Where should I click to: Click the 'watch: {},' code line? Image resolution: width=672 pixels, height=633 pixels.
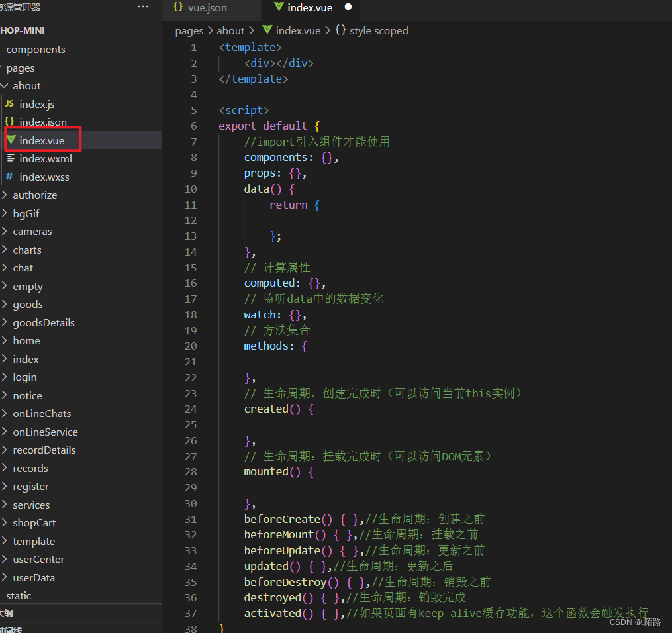click(275, 315)
